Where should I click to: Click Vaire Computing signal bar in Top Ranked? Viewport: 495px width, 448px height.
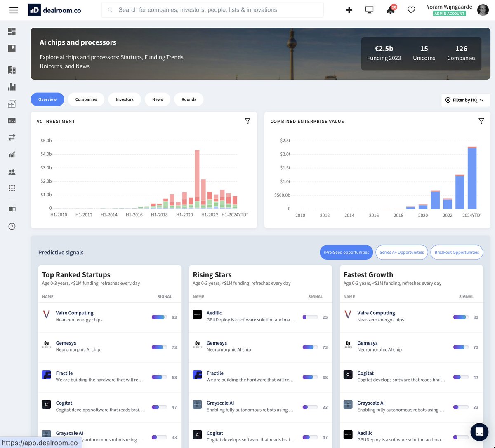tap(159, 317)
